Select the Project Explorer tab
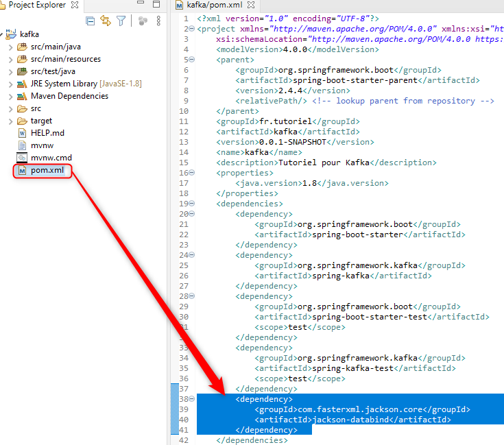The height and width of the screenshot is (445, 504). coord(36,5)
